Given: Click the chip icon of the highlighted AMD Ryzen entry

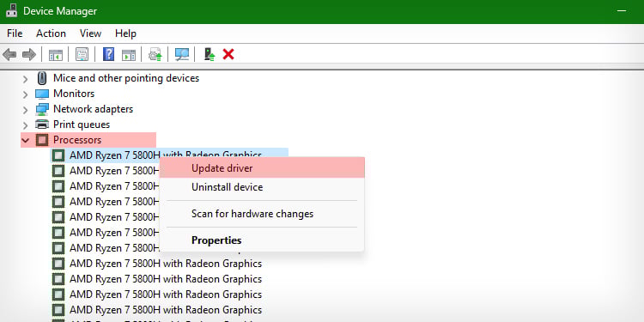Looking at the screenshot, I should (58, 155).
